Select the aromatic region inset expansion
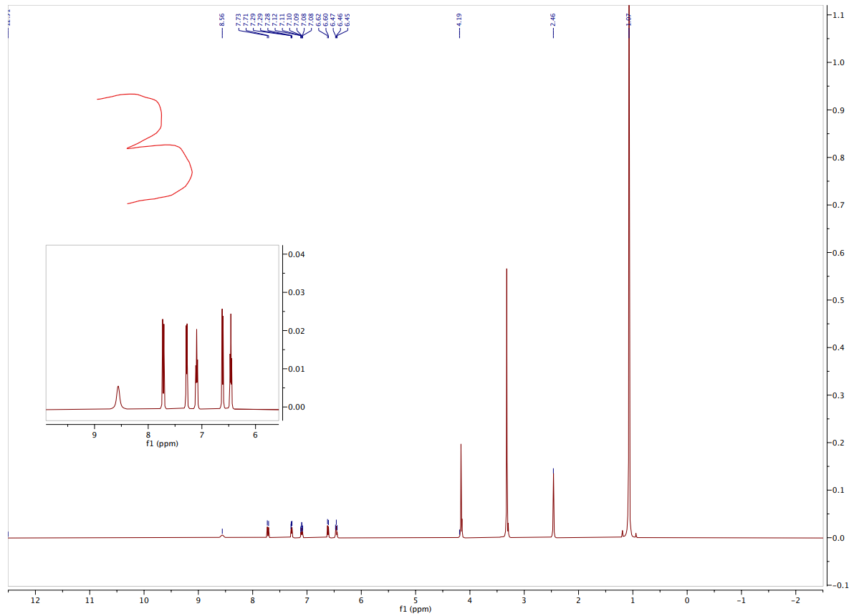Viewport: 849px width, 616px height. (161, 333)
